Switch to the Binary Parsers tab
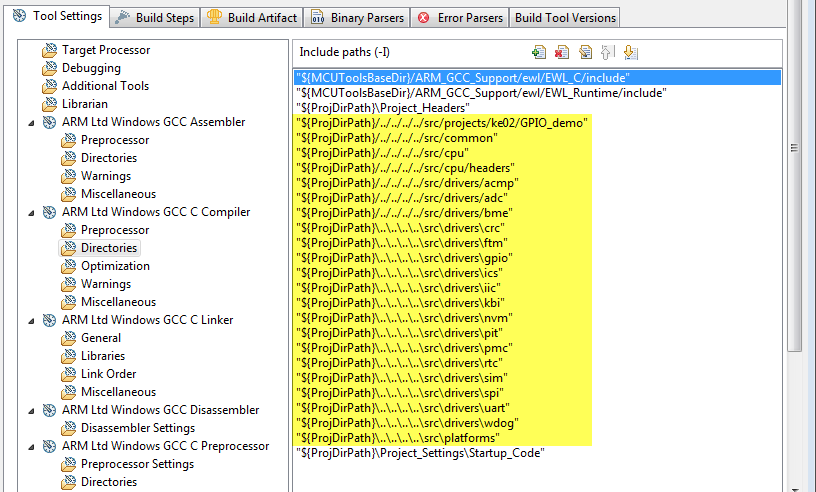Viewport: 816px width, 492px height. [357, 18]
